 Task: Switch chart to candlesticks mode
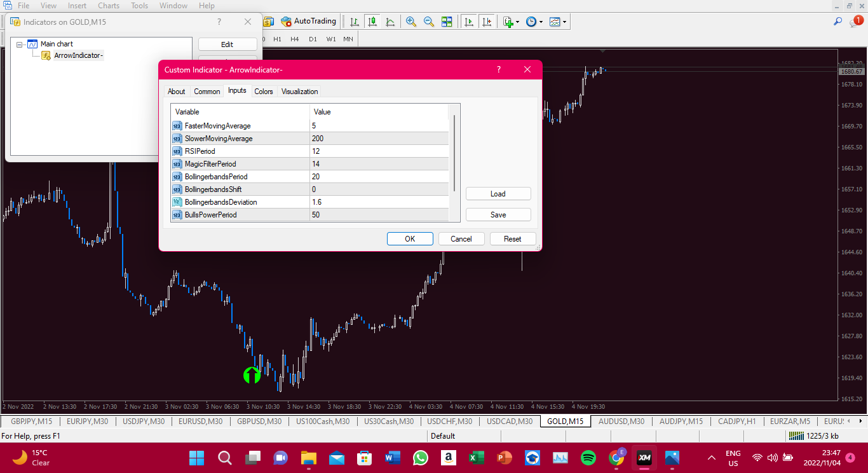click(372, 22)
